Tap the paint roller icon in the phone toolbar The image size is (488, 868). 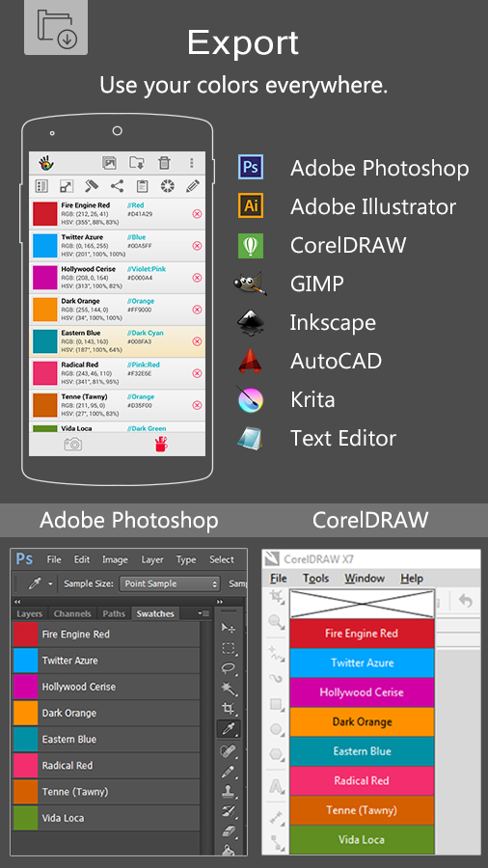coord(92,186)
